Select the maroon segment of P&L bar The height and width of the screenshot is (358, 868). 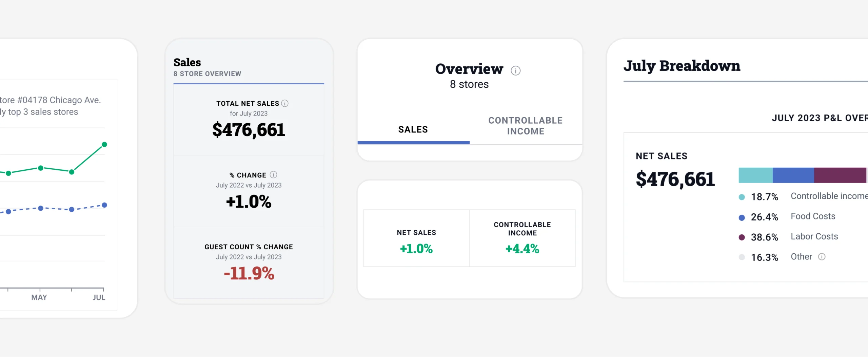pos(840,175)
